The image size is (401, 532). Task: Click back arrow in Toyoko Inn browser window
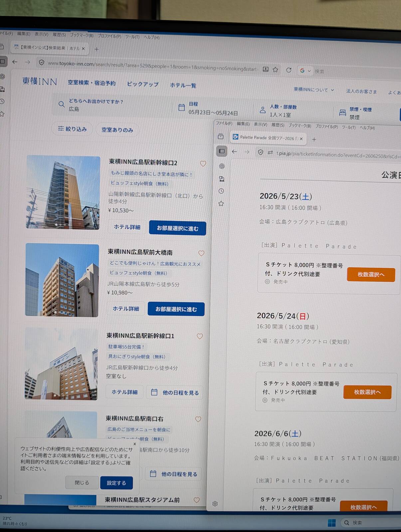point(15,62)
